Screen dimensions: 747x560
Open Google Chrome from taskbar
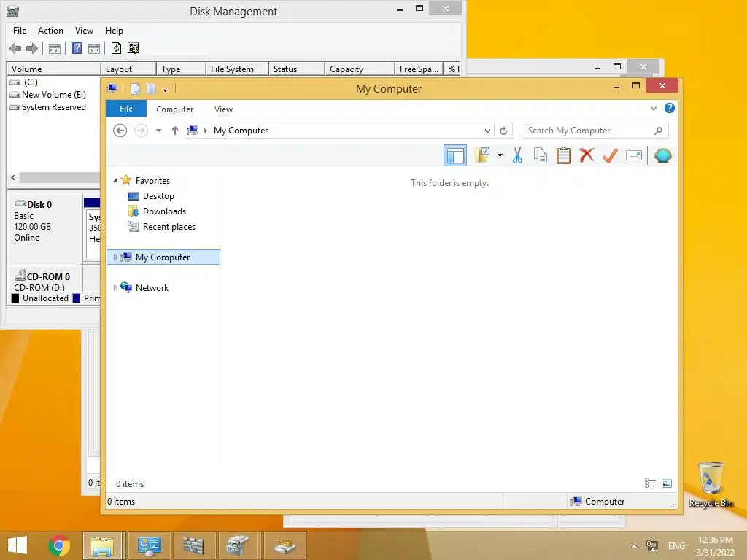coord(59,545)
